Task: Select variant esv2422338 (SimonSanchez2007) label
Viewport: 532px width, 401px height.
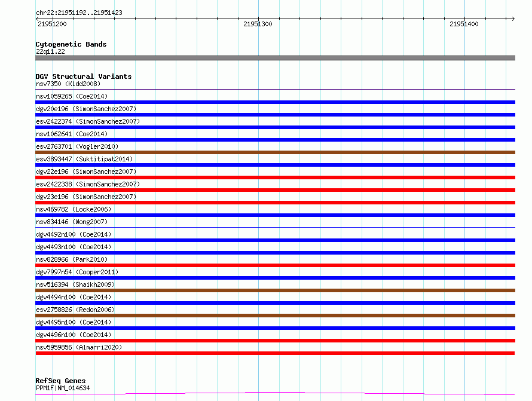Action: pyautogui.click(x=88, y=184)
